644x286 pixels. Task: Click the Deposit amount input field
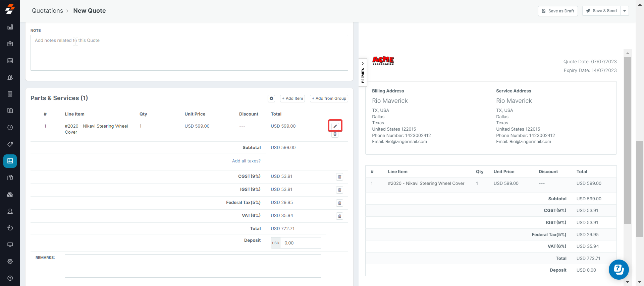[x=301, y=243]
